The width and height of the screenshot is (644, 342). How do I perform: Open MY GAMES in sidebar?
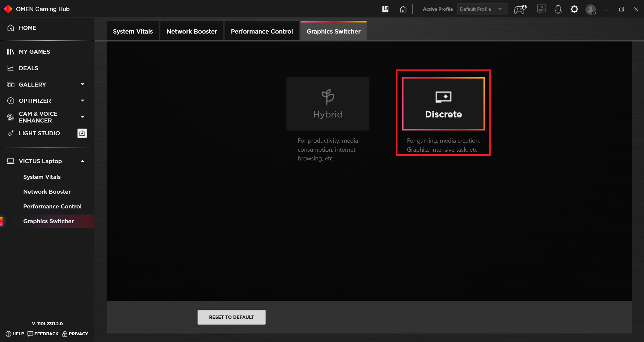pyautogui.click(x=35, y=52)
